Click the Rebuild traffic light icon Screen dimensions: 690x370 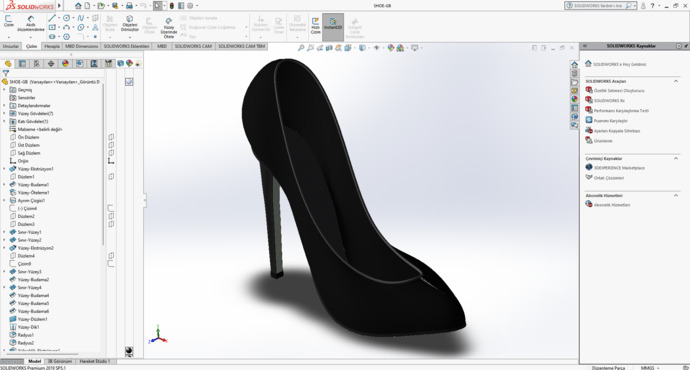click(172, 6)
